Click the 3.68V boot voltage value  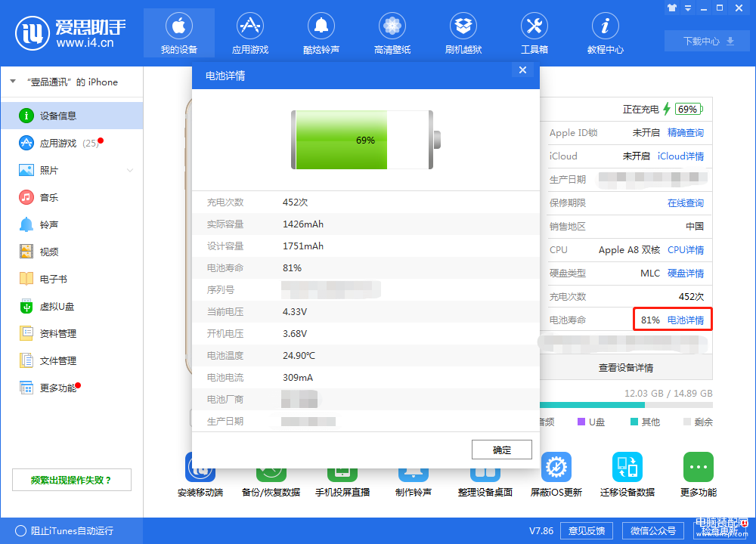[x=295, y=333]
